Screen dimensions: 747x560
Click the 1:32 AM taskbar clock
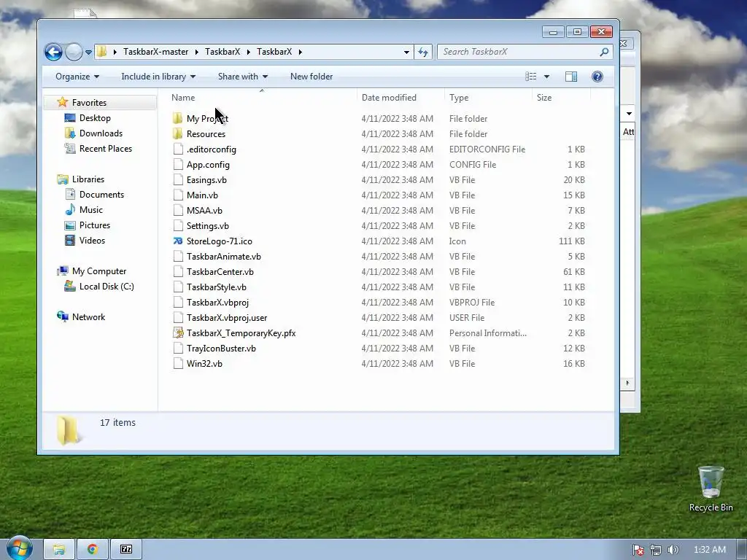709,550
